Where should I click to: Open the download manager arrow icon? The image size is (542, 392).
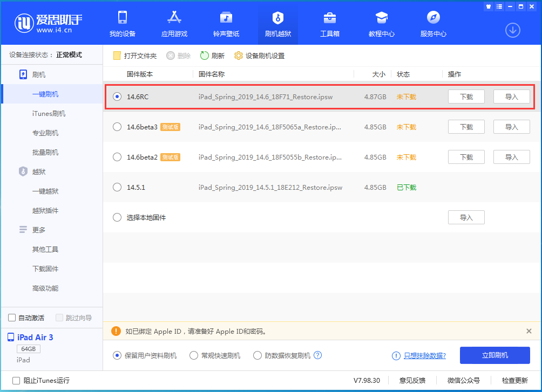coord(513,30)
